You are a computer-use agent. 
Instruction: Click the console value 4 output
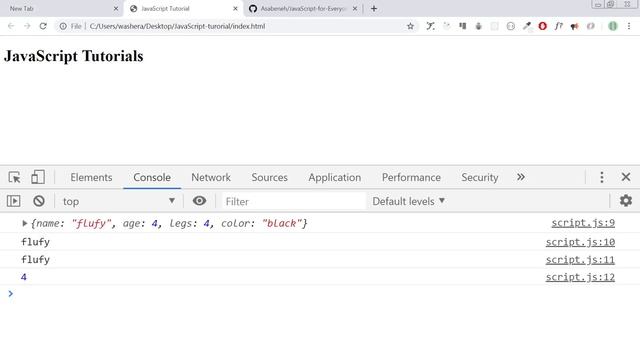pos(24,277)
